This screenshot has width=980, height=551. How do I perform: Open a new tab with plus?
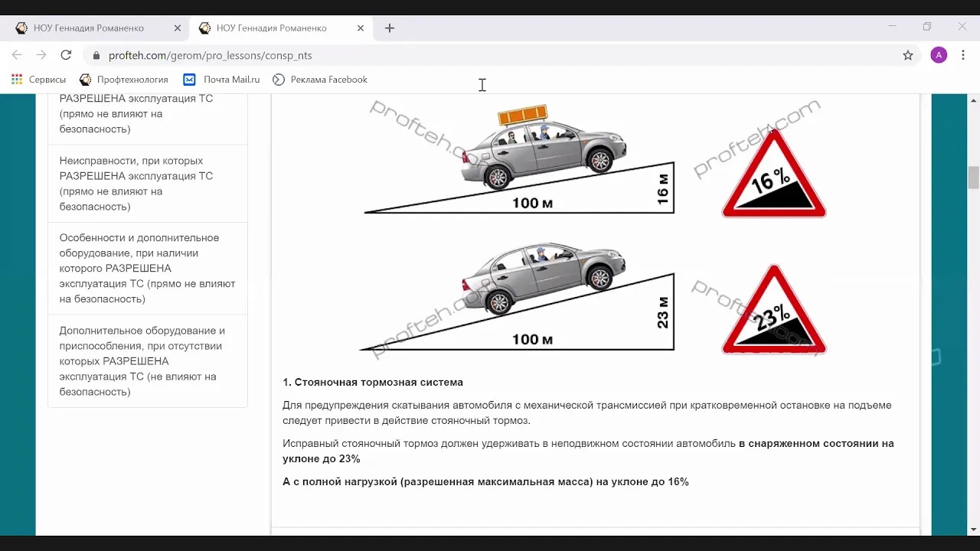point(390,28)
